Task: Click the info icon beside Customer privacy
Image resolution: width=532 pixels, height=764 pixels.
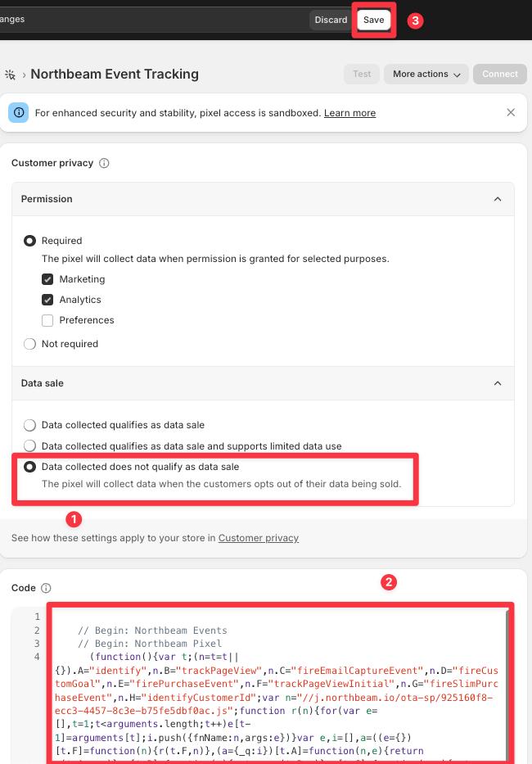Action: [104, 163]
